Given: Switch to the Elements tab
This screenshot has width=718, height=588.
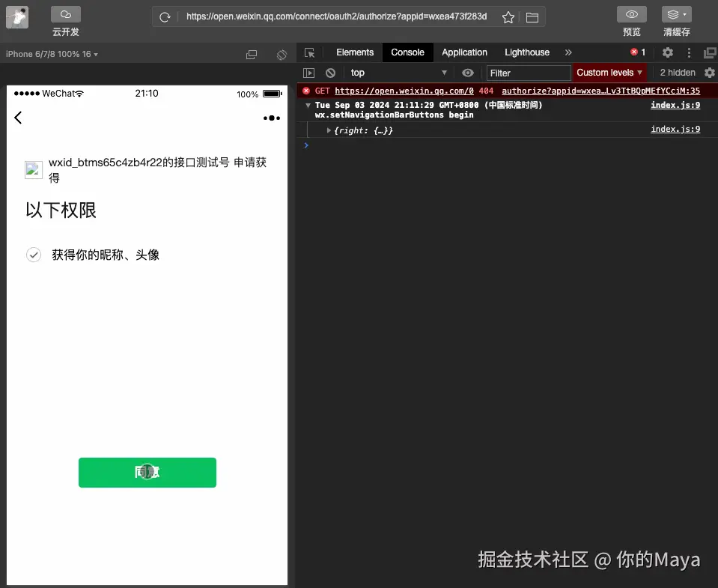Looking at the screenshot, I should 354,52.
